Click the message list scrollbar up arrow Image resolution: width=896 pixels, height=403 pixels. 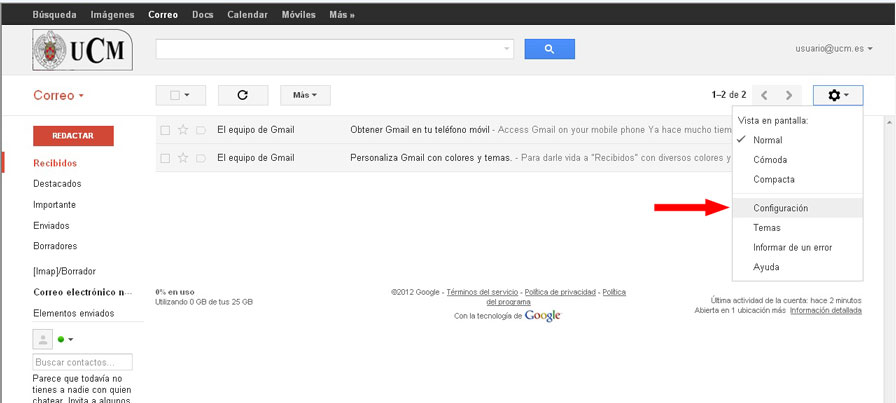(x=889, y=123)
